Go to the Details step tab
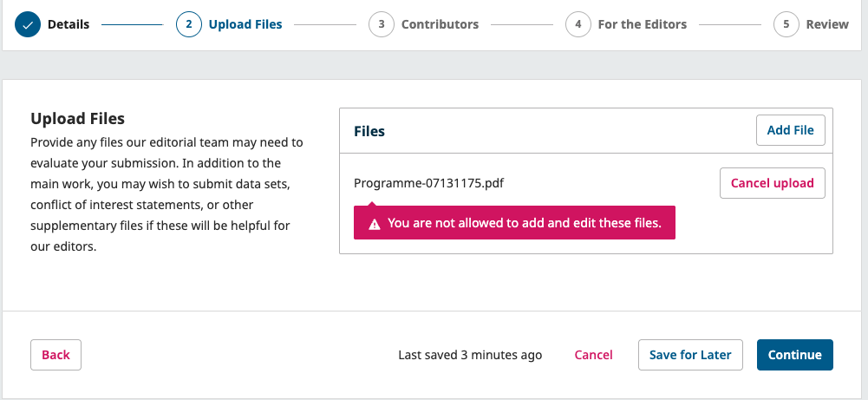The image size is (868, 400). point(68,24)
